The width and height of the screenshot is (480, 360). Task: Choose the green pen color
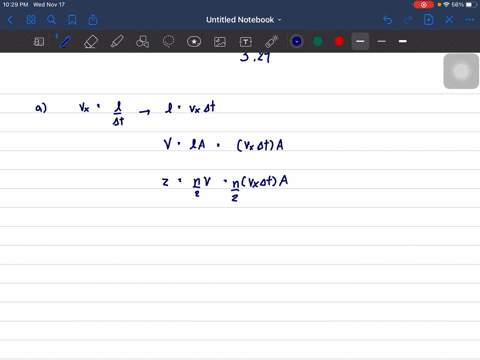[x=318, y=41]
